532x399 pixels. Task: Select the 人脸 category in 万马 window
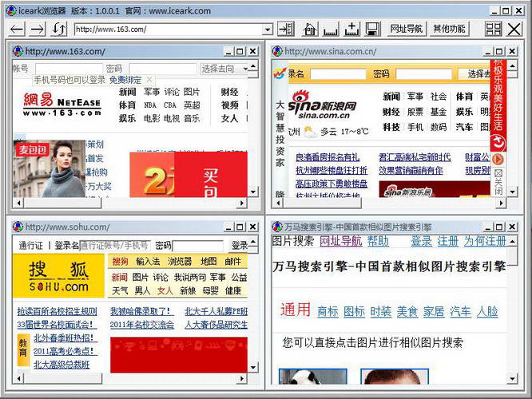coord(487,311)
